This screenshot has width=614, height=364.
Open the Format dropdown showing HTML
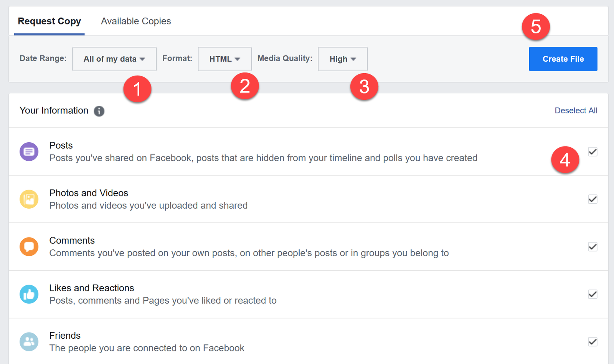[224, 59]
